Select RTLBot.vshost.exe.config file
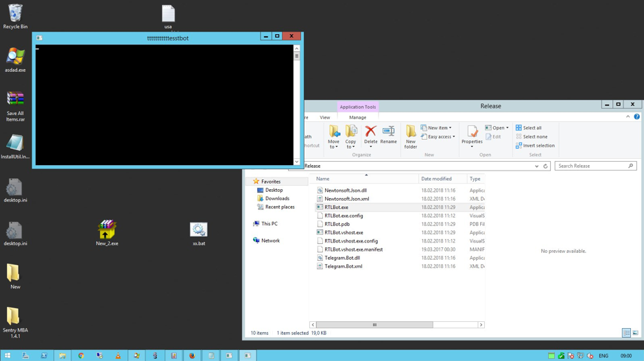 click(351, 241)
